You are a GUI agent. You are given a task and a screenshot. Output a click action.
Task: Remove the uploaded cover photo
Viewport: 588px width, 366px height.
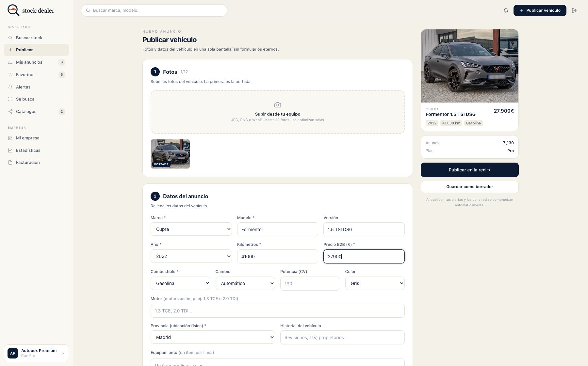(185, 144)
